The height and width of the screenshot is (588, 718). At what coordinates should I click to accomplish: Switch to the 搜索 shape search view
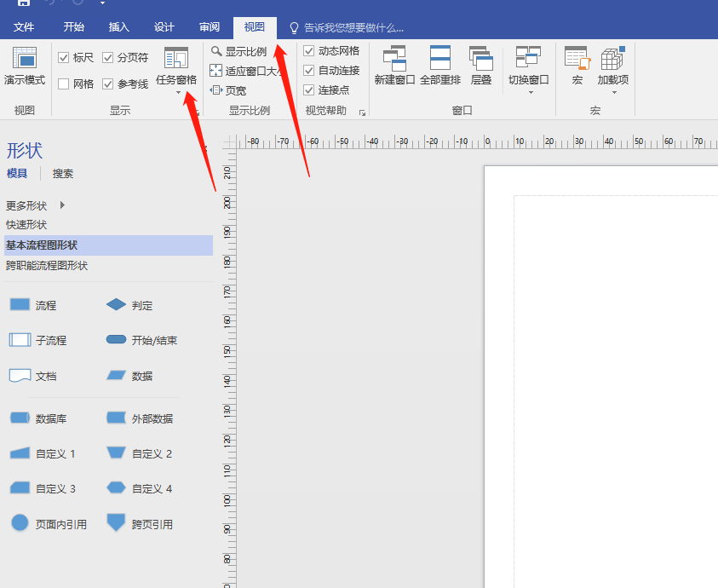pyautogui.click(x=63, y=173)
